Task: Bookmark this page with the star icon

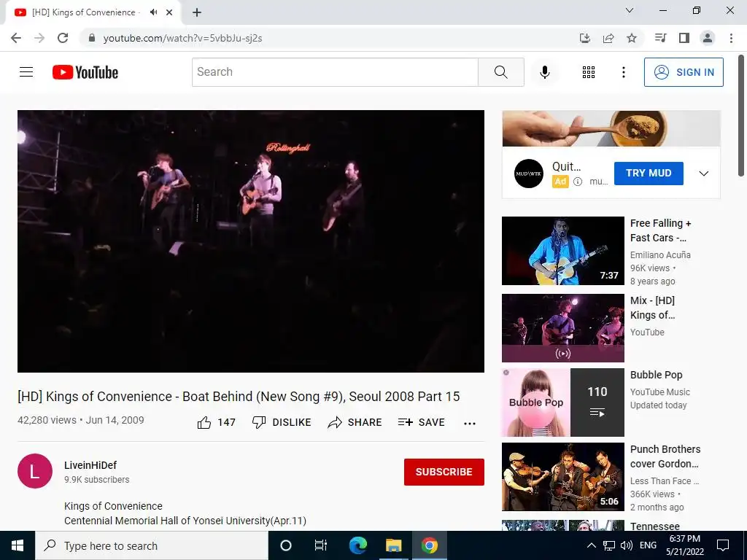Action: [x=632, y=38]
